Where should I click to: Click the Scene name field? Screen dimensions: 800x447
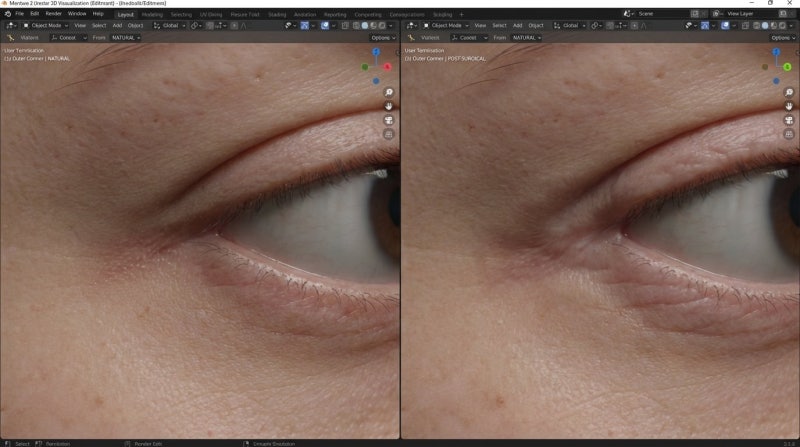coord(661,14)
